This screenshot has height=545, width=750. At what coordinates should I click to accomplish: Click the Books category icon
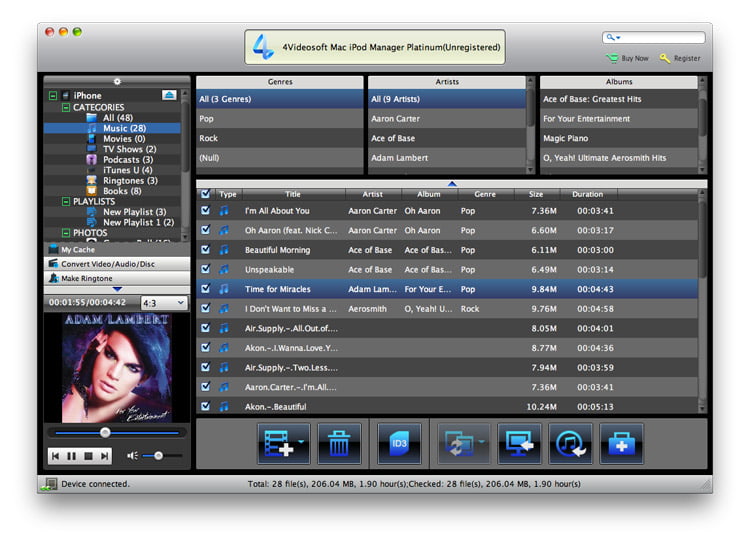click(91, 191)
